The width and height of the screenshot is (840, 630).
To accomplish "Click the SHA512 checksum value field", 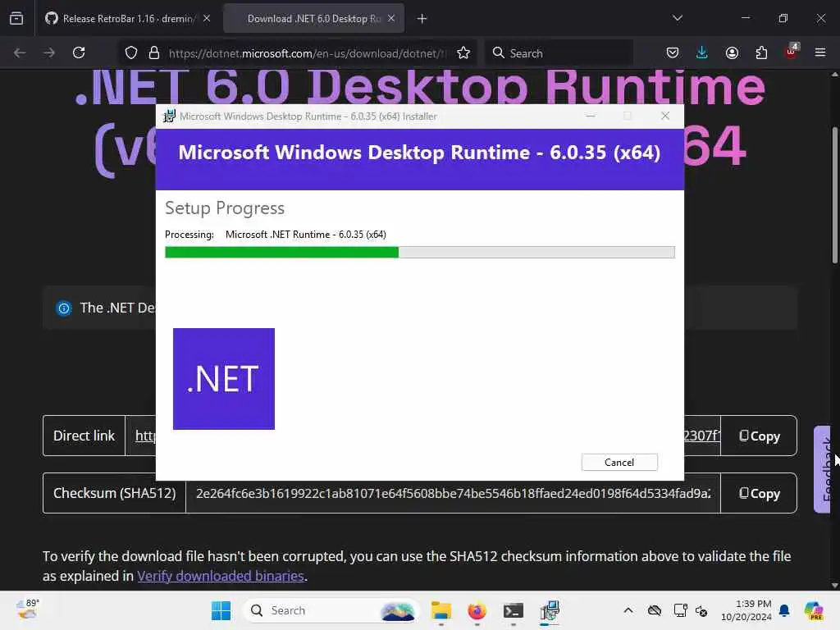I will point(453,493).
